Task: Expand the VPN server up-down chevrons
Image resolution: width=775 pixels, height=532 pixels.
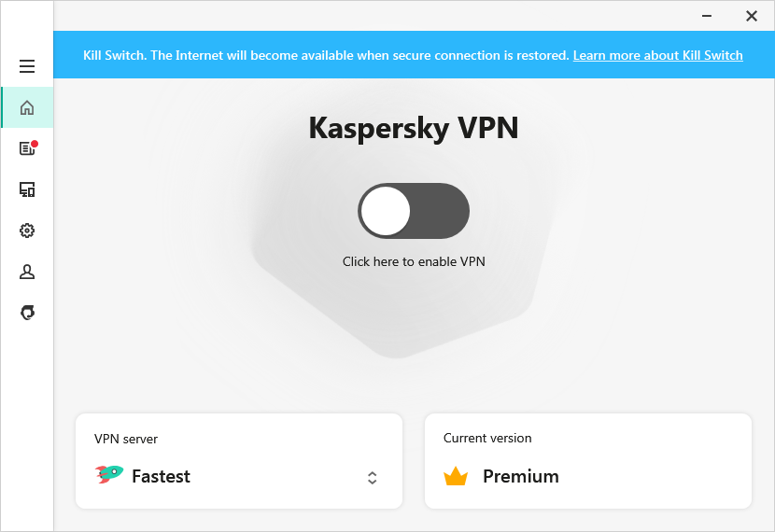Action: (x=373, y=478)
